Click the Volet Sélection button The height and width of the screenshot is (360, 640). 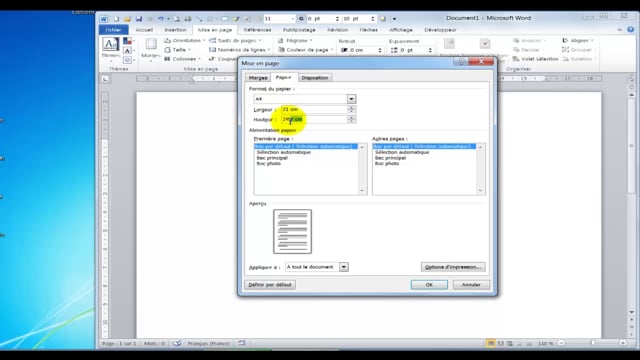click(536, 59)
